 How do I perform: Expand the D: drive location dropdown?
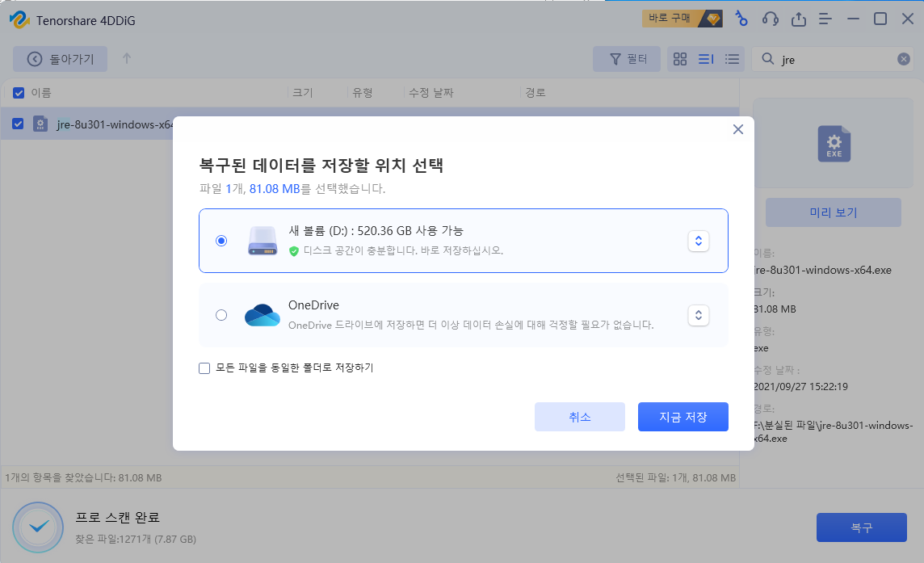pos(699,241)
